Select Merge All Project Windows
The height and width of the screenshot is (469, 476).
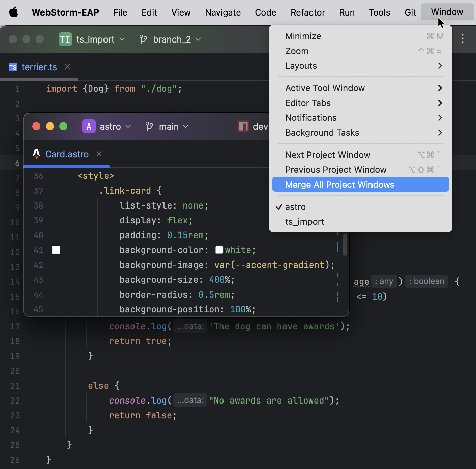click(339, 184)
